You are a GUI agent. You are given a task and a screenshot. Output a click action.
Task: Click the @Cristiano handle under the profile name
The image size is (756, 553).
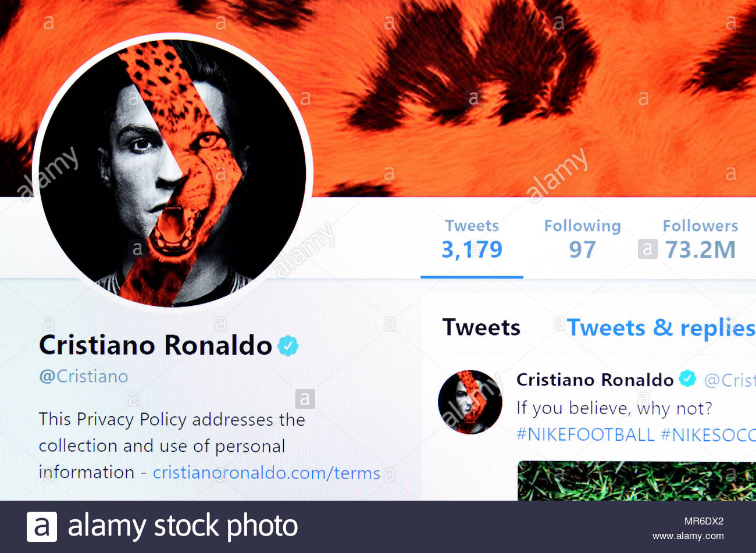pyautogui.click(x=84, y=376)
